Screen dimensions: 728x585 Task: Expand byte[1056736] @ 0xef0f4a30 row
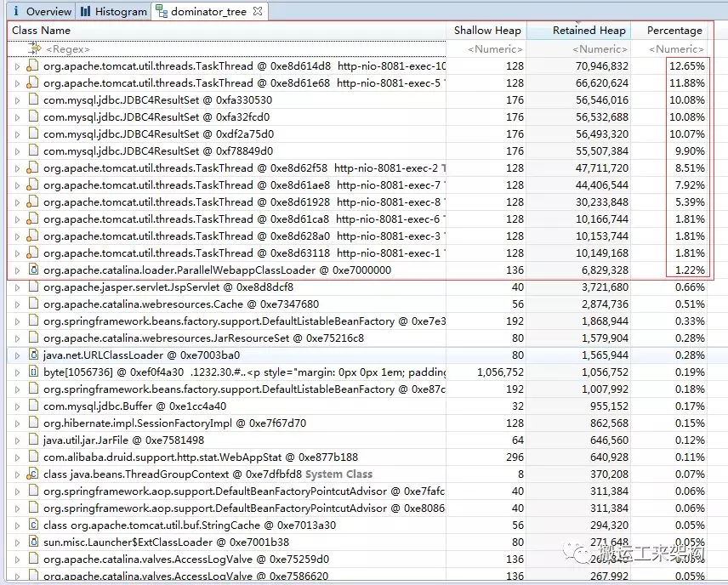click(17, 372)
